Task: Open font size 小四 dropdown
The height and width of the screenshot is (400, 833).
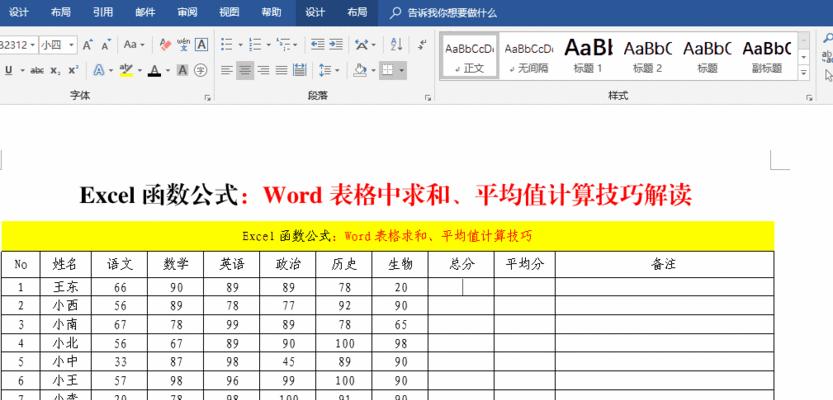Action: (x=72, y=45)
